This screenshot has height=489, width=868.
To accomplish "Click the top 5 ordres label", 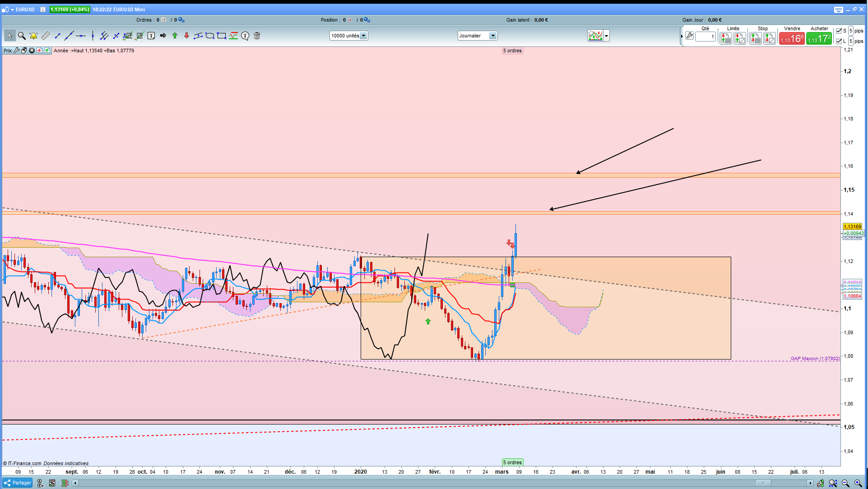I will point(512,51).
